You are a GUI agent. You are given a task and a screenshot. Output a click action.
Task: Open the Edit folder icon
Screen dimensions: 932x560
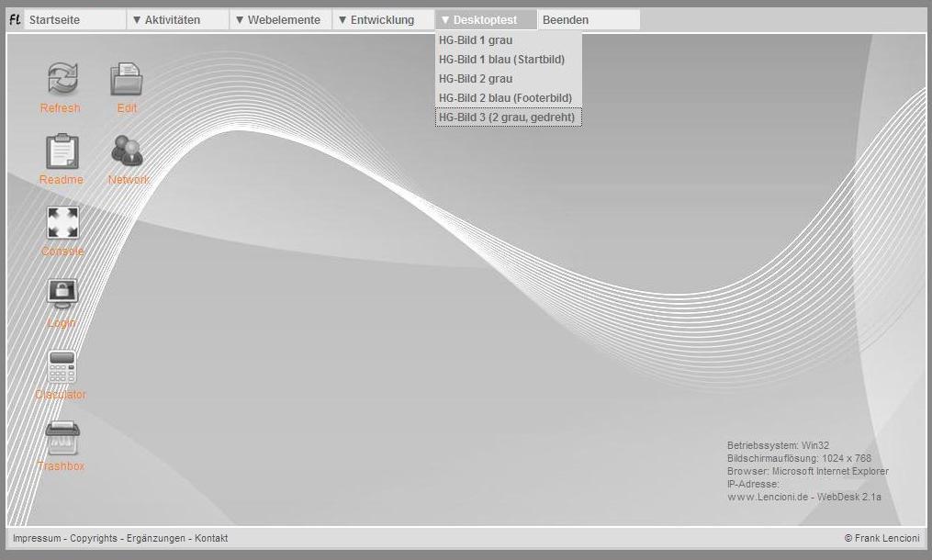127,79
